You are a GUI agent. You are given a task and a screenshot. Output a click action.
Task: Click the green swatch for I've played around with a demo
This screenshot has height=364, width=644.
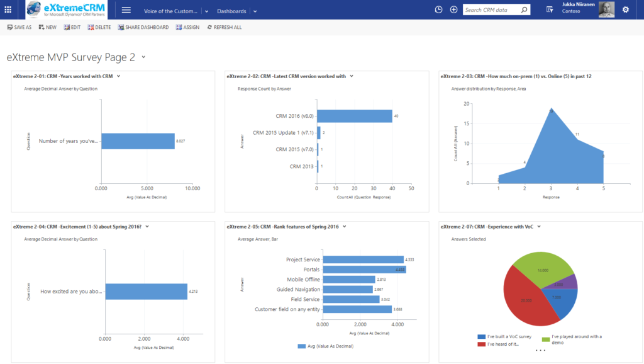click(546, 339)
